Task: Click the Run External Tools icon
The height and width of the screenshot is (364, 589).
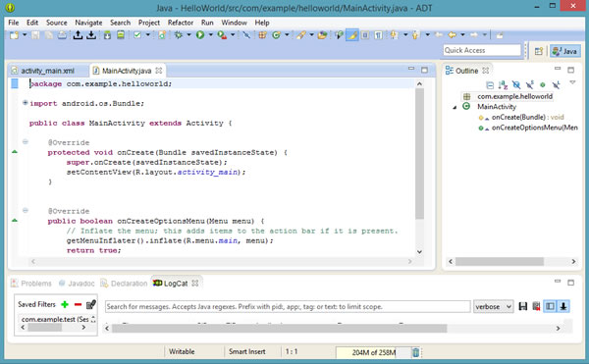Action: 222,35
